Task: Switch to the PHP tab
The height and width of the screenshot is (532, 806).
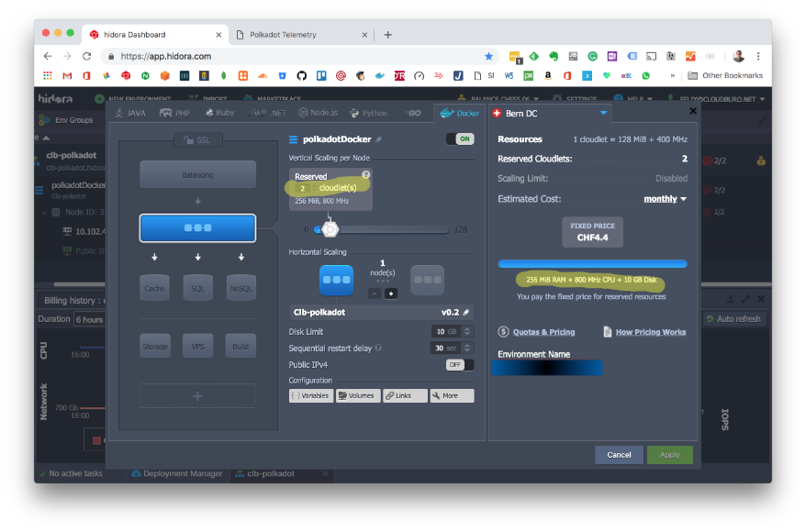Action: [x=175, y=113]
